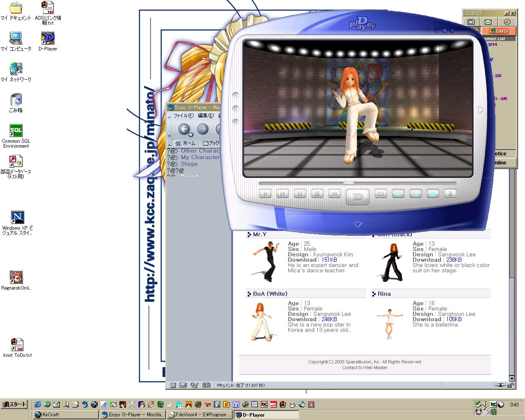The image size is (525, 420).
Task: Click the ホーム bookmark toolbar button
Action: [x=185, y=143]
